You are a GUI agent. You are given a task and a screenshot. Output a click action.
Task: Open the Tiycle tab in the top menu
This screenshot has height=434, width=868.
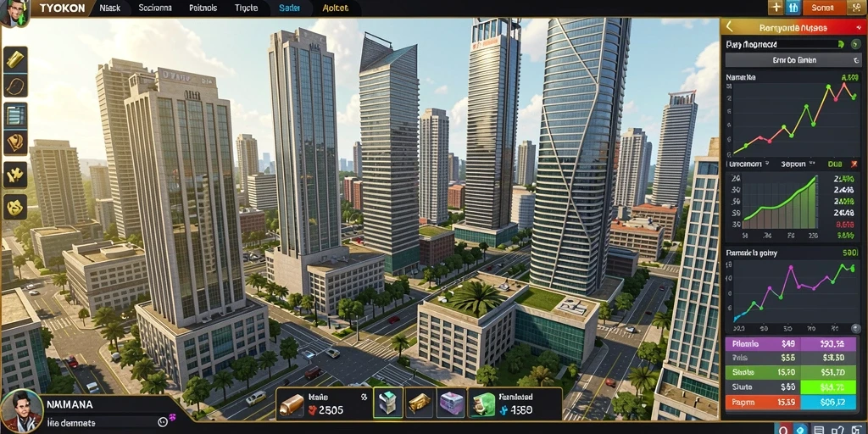pos(246,8)
